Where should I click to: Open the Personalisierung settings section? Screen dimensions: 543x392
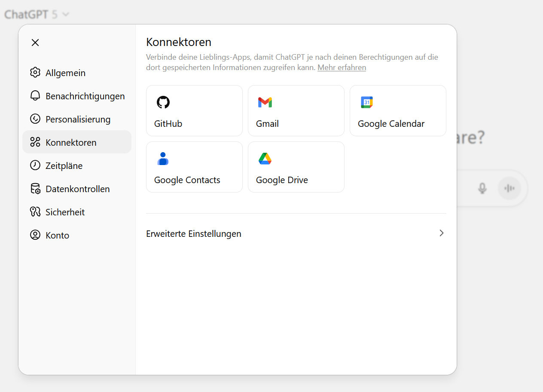78,119
